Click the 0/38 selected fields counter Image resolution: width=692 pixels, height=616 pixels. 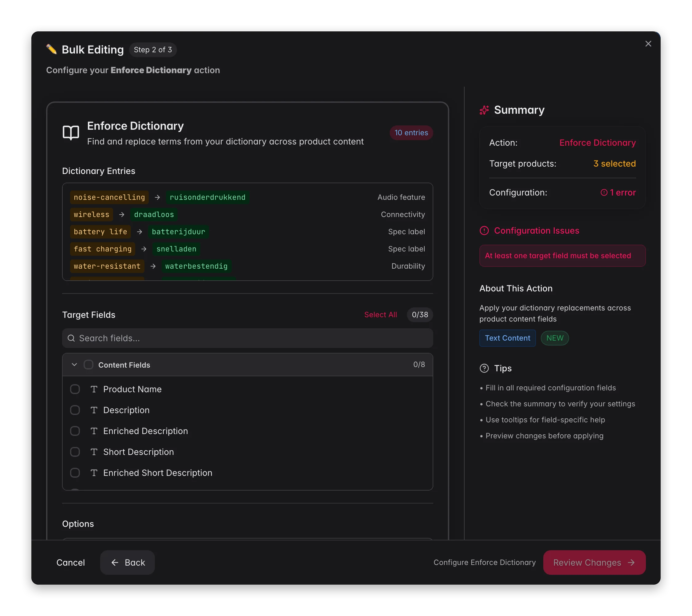[420, 314]
